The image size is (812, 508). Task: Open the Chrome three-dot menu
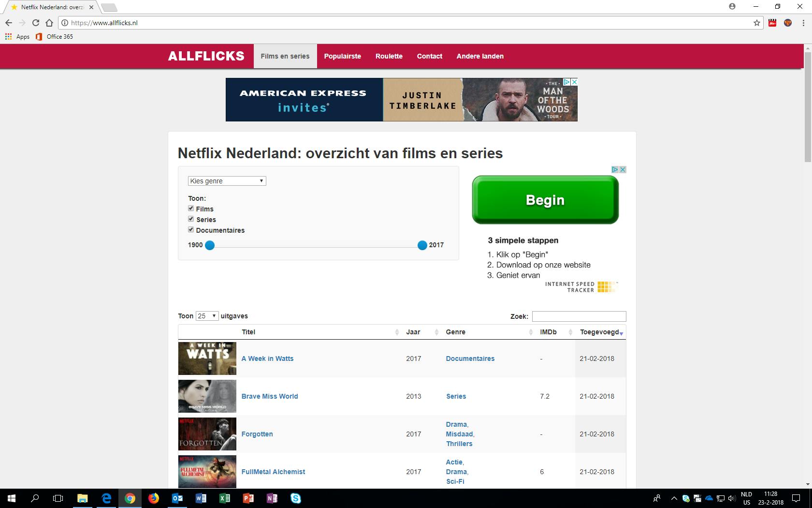click(x=803, y=23)
